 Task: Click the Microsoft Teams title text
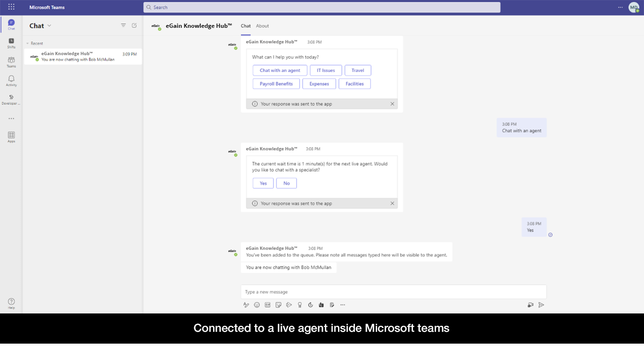47,7
